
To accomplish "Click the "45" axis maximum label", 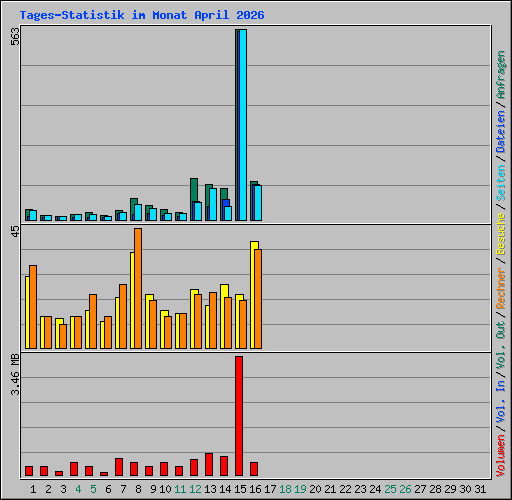I will (15, 232).
